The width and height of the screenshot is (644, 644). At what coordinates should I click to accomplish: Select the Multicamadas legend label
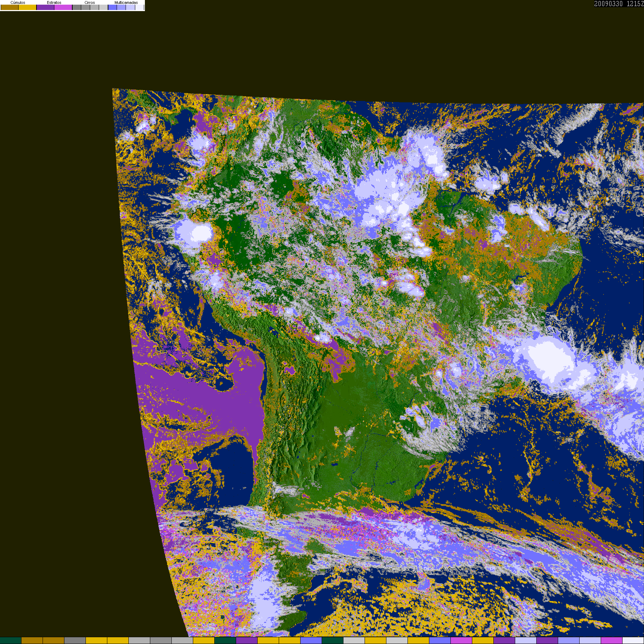click(126, 3)
